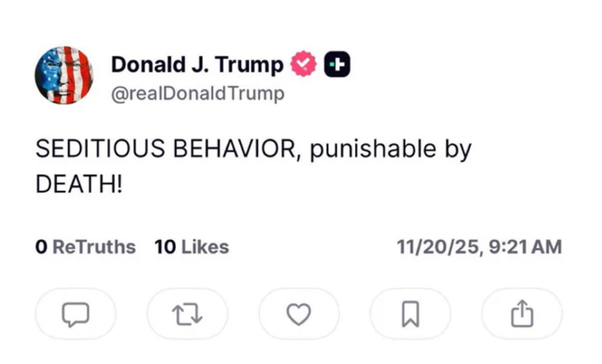Bookmark this post
This screenshot has height=364, width=602.
tap(410, 315)
